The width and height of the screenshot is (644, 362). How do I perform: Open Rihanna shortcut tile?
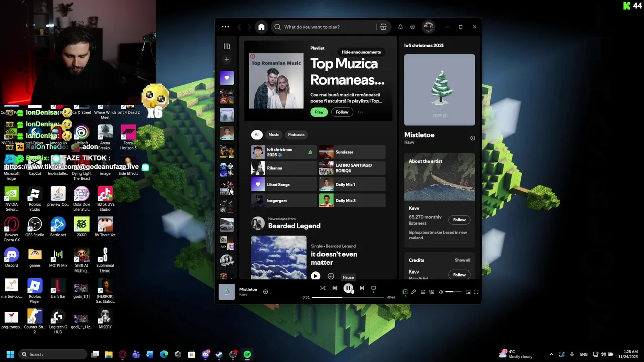coord(284,168)
